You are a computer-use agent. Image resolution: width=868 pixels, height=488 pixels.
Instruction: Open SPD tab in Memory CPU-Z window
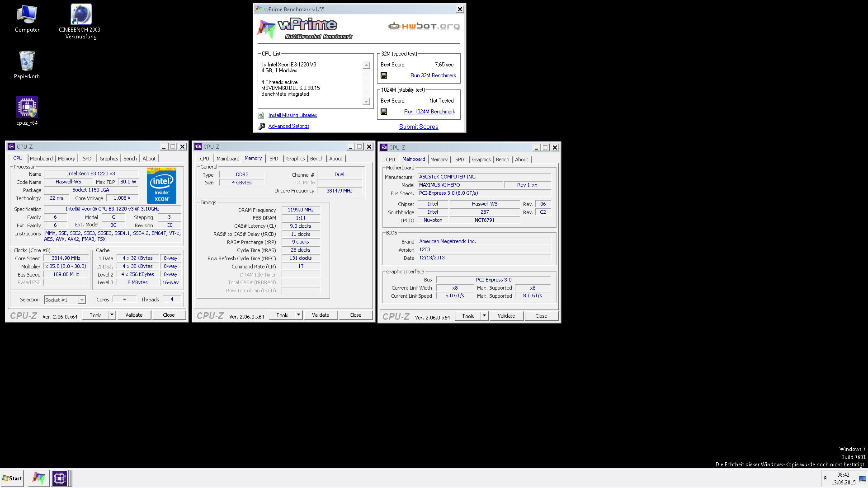274,159
